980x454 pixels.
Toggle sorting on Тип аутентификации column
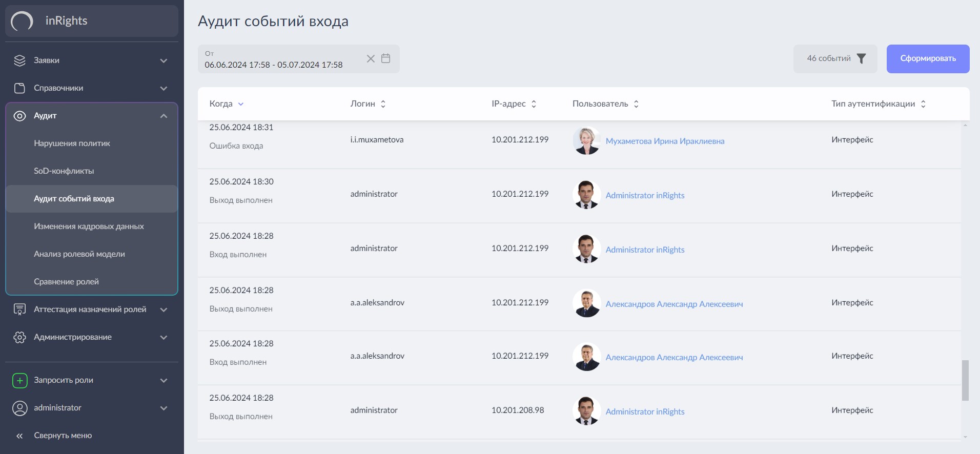(x=923, y=104)
